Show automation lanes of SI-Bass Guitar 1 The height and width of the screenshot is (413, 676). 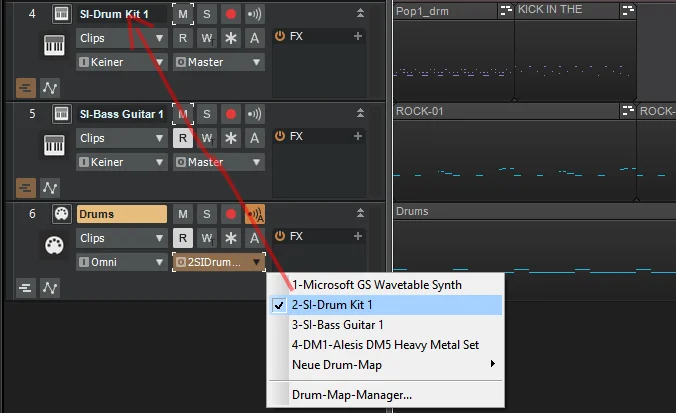point(50,188)
